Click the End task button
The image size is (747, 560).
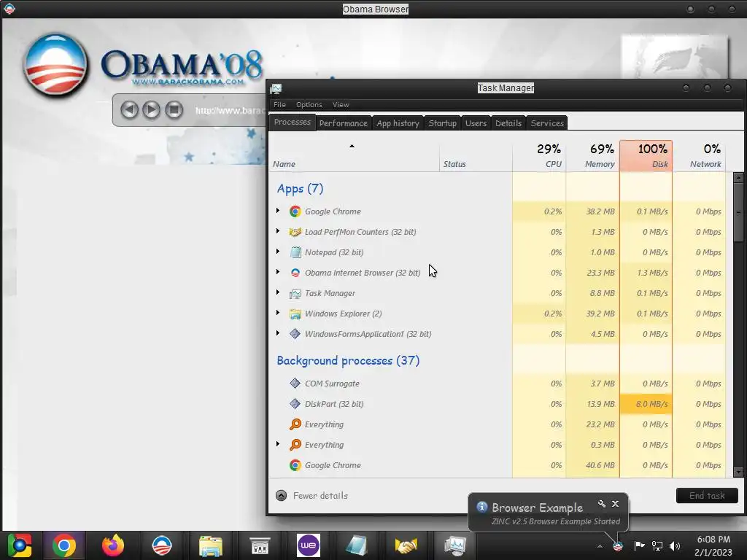[x=707, y=496]
